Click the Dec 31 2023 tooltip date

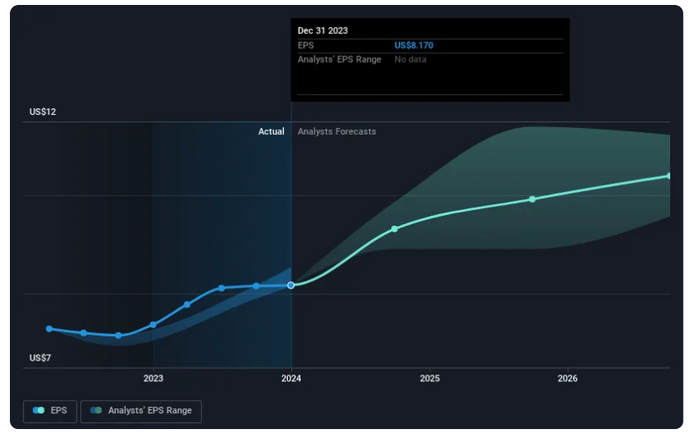[x=324, y=30]
